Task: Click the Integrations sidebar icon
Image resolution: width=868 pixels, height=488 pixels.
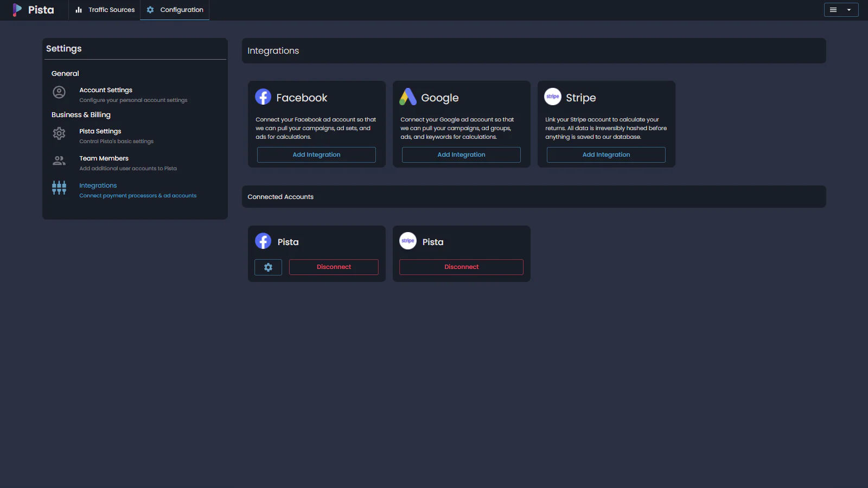Action: 59,188
